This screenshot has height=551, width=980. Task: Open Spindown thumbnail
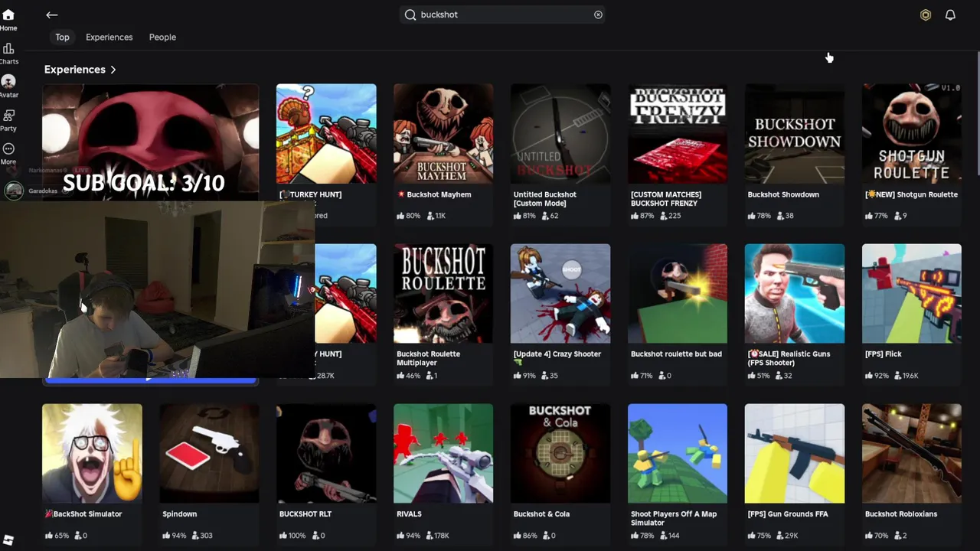click(209, 454)
